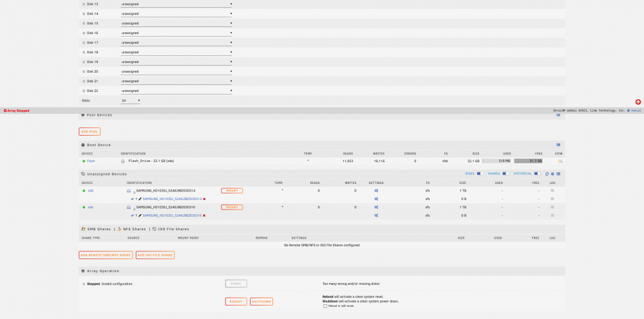644x319 pixels.
Task: Expand the sde drive partition toggle
Action: [x=135, y=208]
